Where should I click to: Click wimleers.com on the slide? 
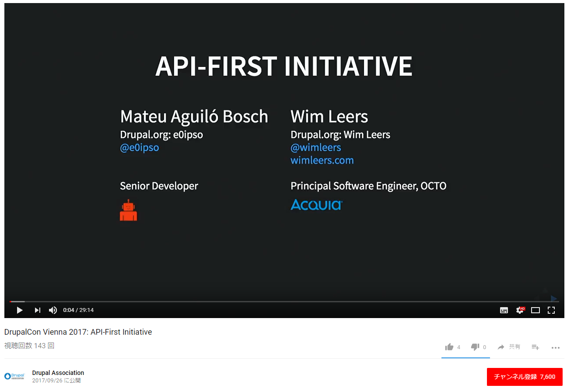click(322, 160)
